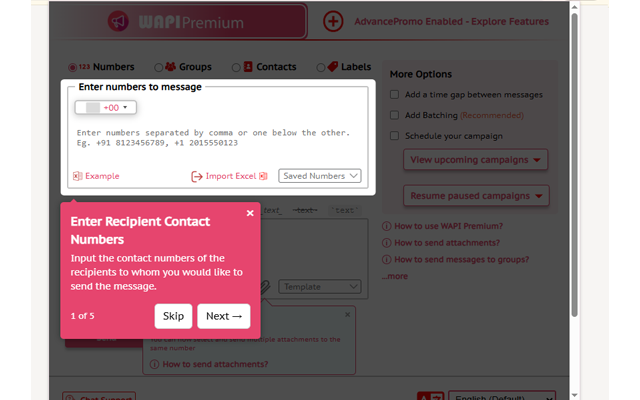Enable Add a time gap between messages
640x400 pixels.
394,95
